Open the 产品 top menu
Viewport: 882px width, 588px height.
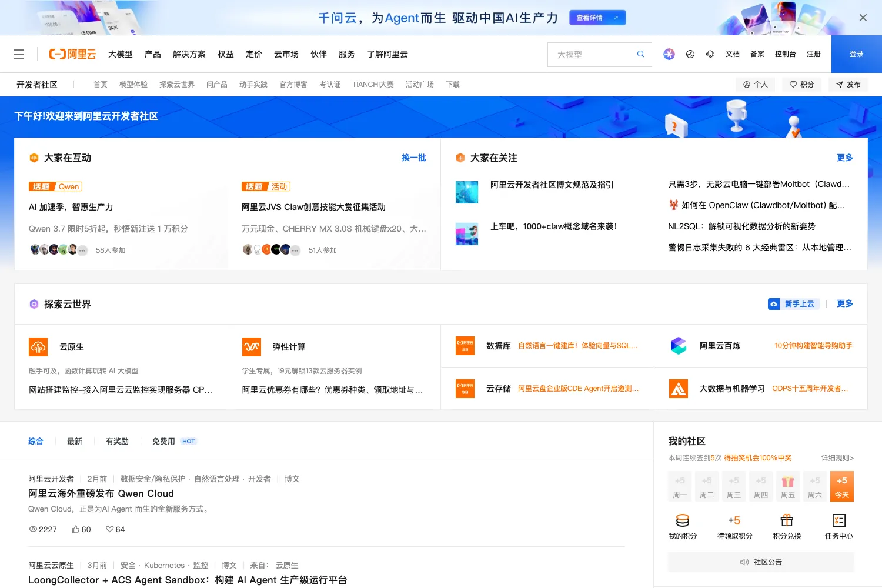(x=153, y=54)
